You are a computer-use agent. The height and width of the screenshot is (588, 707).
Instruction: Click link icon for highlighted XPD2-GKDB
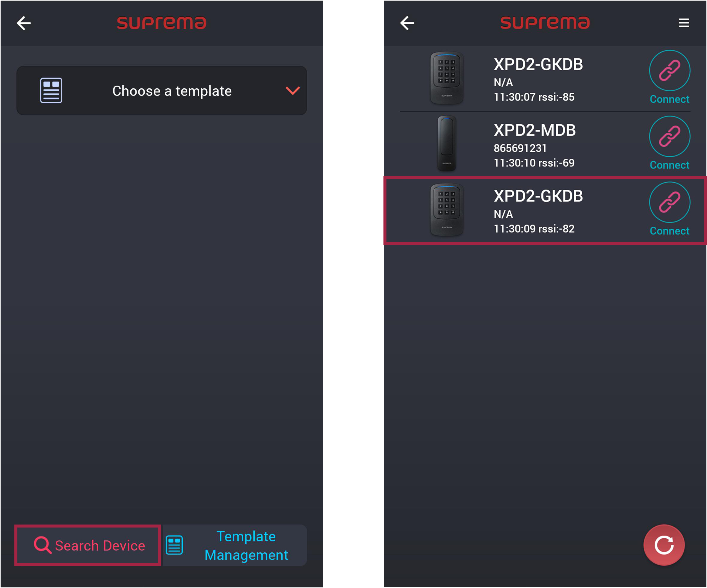pos(669,202)
